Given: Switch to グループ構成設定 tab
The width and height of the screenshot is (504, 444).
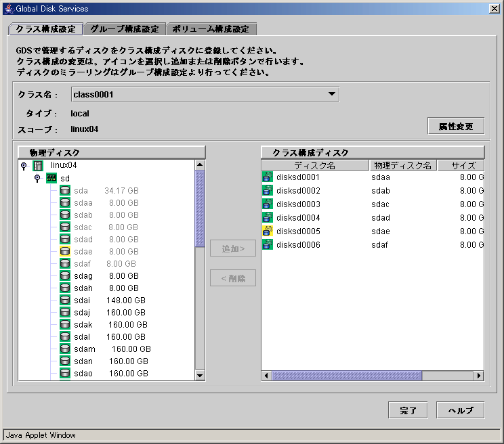Looking at the screenshot, I should [125, 29].
